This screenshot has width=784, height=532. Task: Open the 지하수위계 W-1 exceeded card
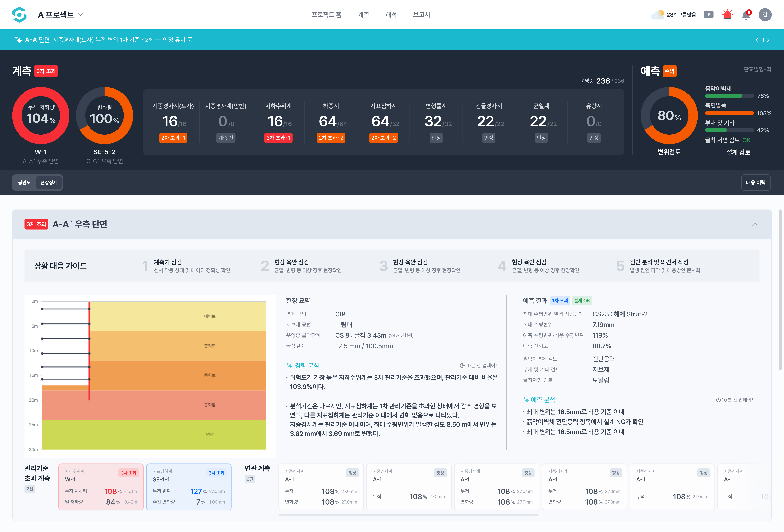(x=101, y=487)
